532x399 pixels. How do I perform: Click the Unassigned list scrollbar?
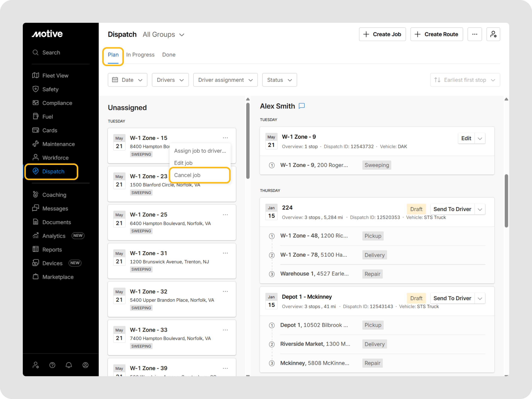(x=248, y=141)
